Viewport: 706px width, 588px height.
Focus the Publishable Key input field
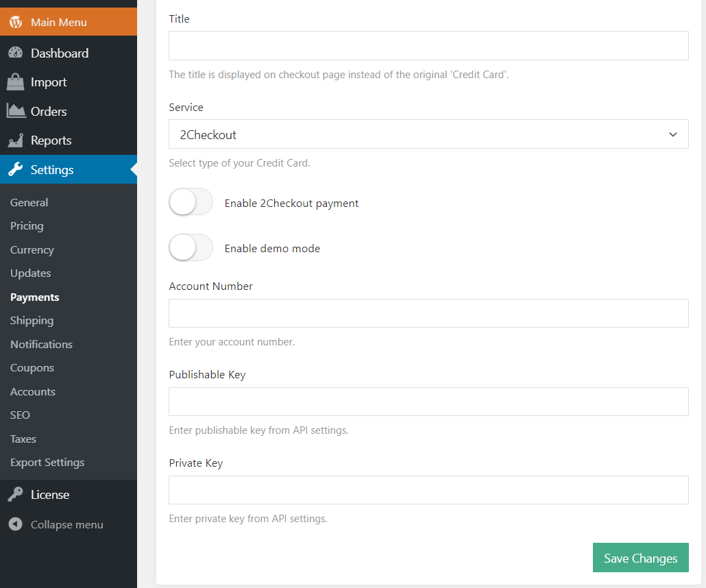428,401
